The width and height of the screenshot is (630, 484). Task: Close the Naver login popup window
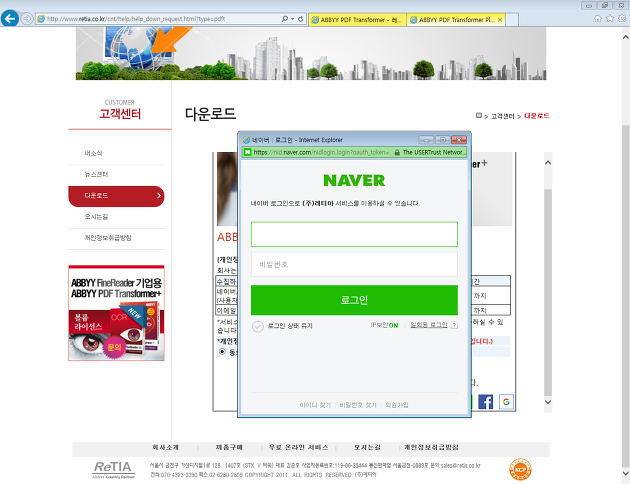tap(458, 140)
